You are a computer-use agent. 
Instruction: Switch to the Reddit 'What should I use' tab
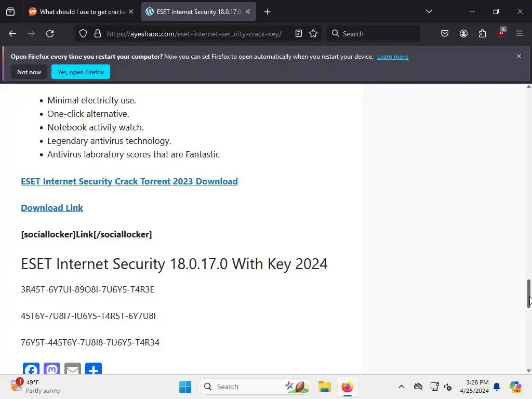tap(77, 12)
